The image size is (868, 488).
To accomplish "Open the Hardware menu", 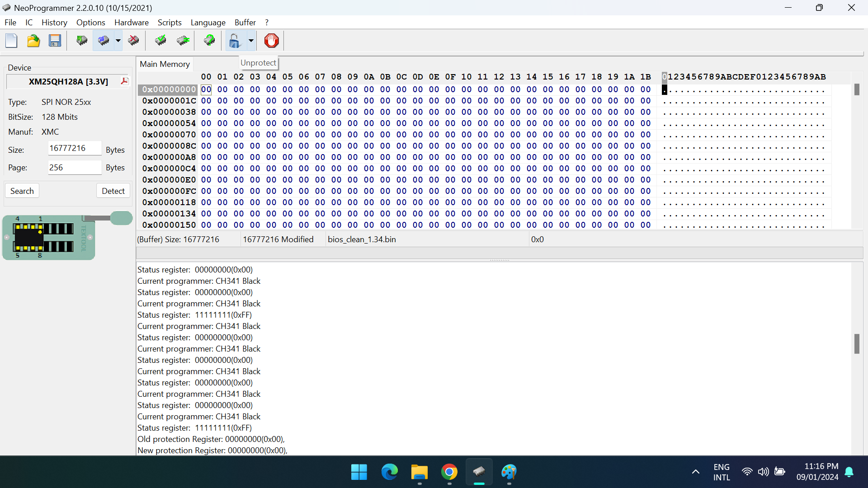I will coord(131,22).
